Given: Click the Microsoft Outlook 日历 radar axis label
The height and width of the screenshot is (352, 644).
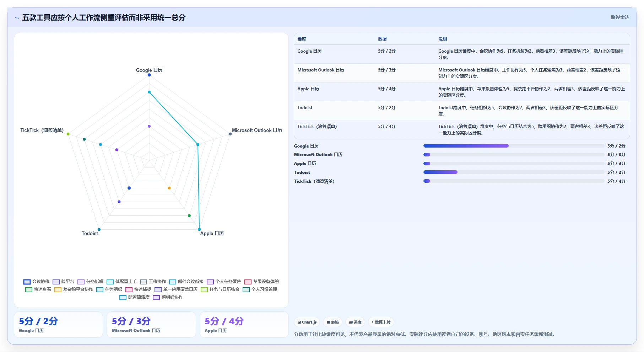Looking at the screenshot, I should click(x=257, y=130).
